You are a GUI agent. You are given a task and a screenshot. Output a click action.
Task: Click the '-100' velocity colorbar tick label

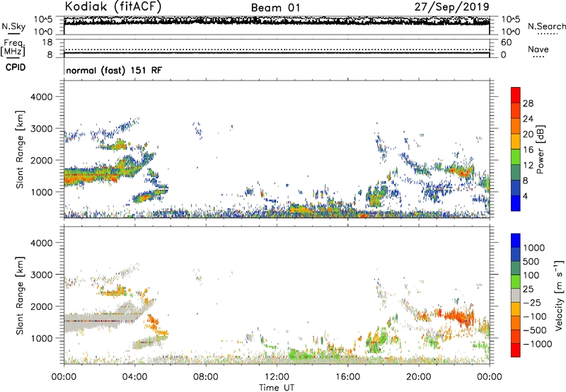click(536, 316)
